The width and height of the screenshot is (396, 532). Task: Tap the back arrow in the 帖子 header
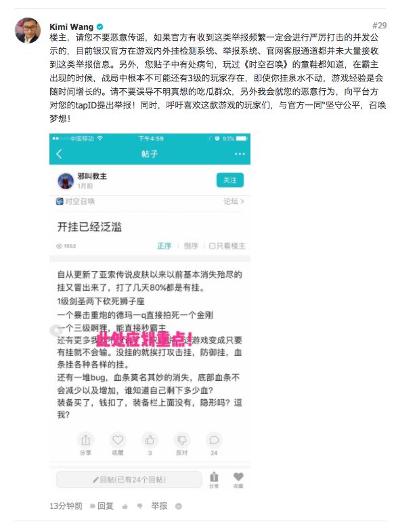[60, 154]
